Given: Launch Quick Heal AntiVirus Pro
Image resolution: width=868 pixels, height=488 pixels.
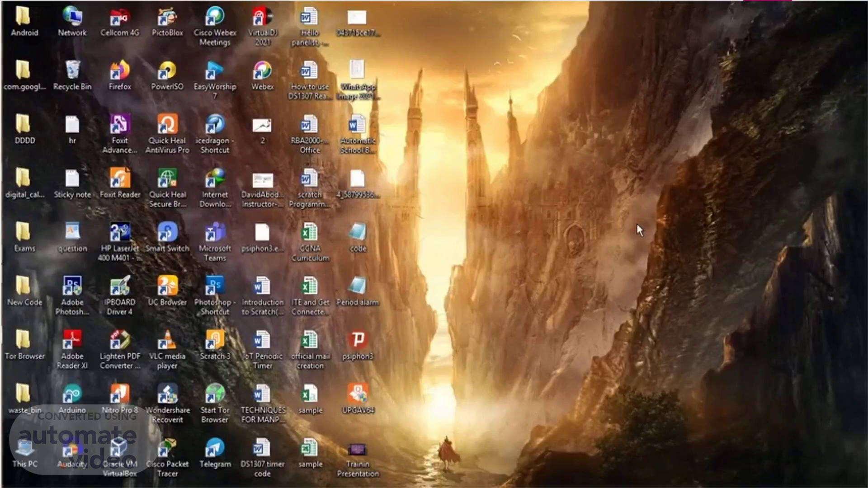Looking at the screenshot, I should point(167,133).
